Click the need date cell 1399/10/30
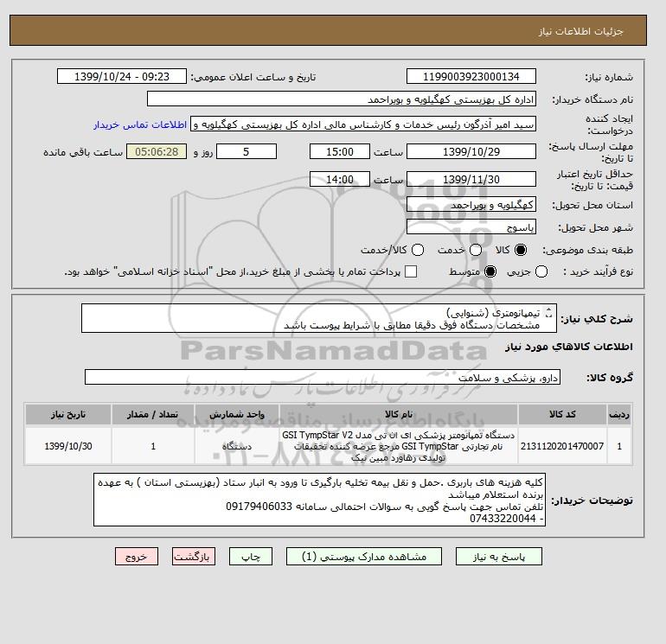This screenshot has height=644, width=666. (x=68, y=446)
